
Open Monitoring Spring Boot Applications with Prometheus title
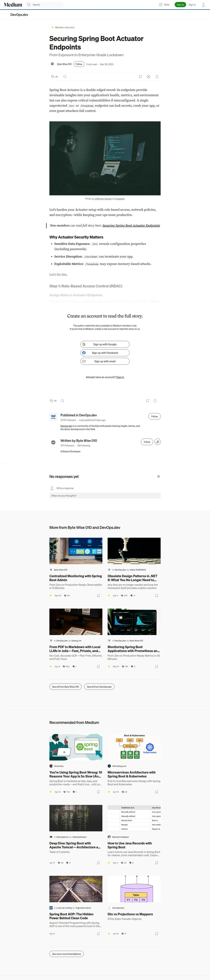pos(133,649)
